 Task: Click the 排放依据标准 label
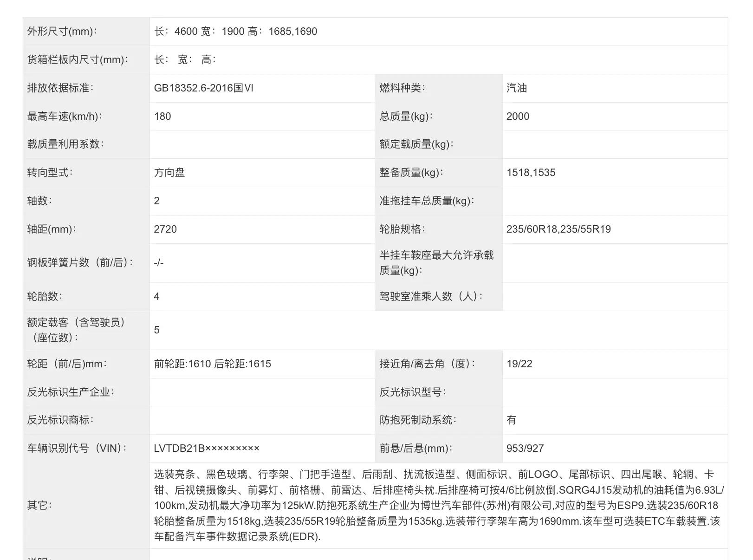pos(60,88)
